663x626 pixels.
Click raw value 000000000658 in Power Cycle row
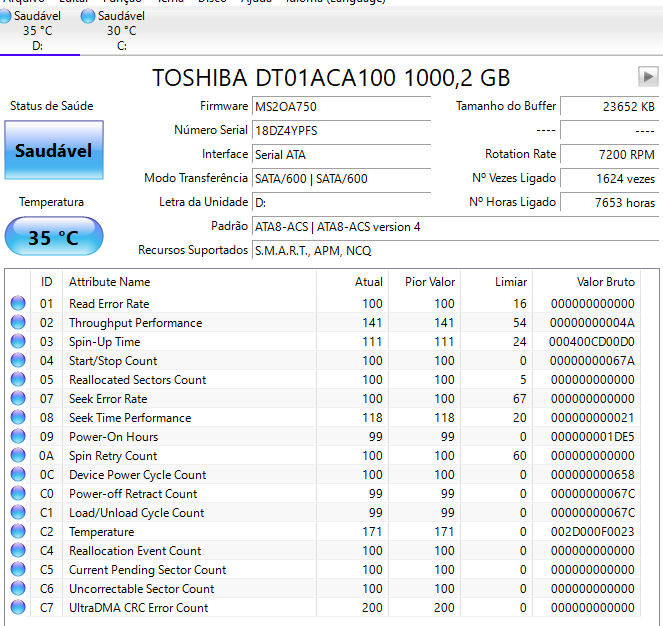[592, 475]
